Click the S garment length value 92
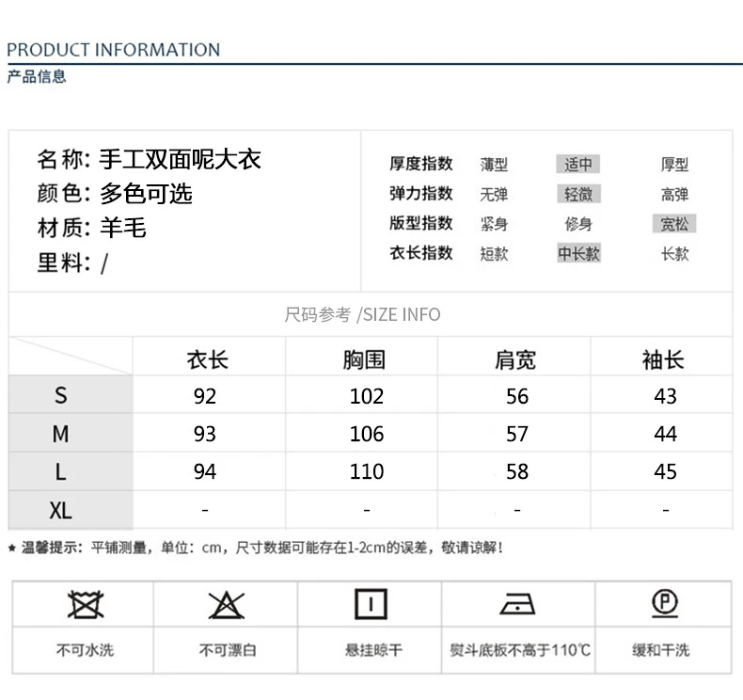 tap(205, 396)
